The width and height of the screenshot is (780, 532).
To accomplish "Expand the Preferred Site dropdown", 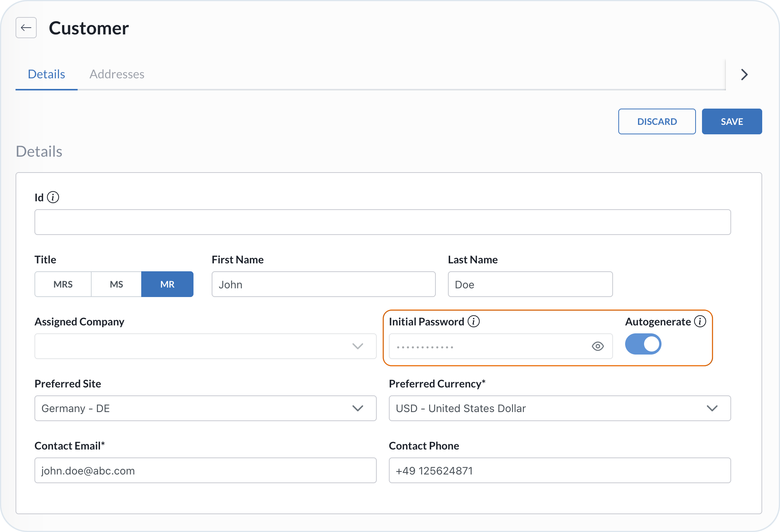I will (x=205, y=408).
